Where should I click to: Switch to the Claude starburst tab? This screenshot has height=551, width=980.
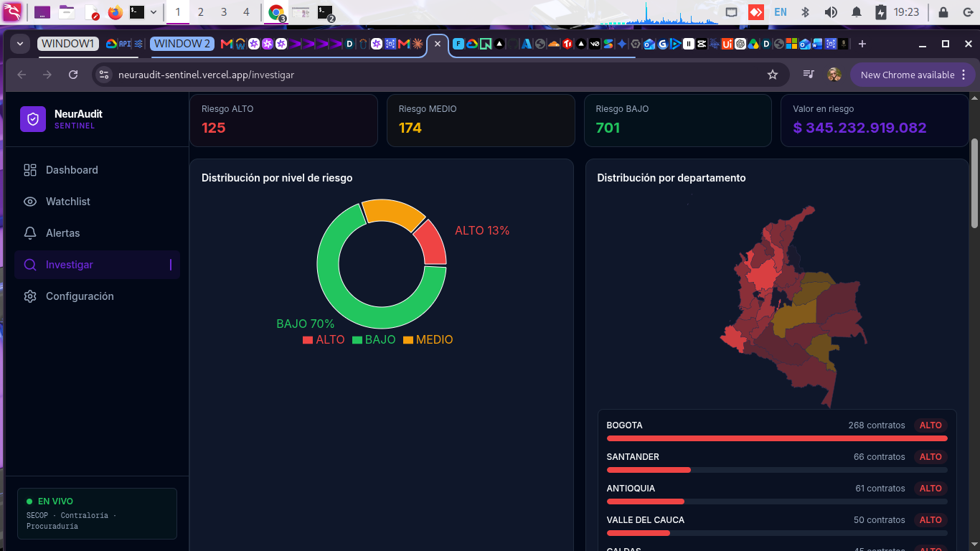tap(418, 44)
